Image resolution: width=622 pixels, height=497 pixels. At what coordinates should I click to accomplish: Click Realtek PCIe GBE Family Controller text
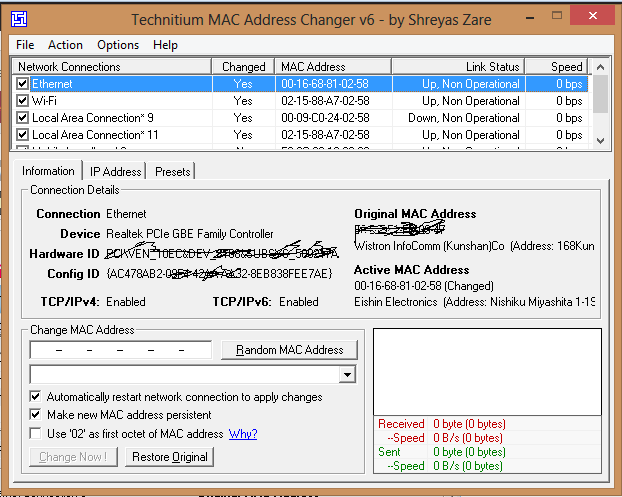[x=190, y=234]
